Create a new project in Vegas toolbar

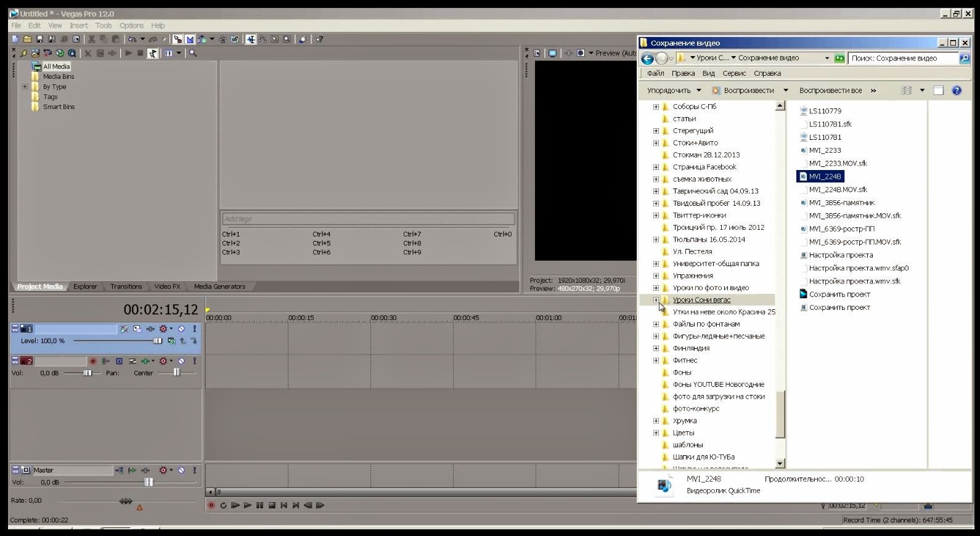click(x=15, y=39)
